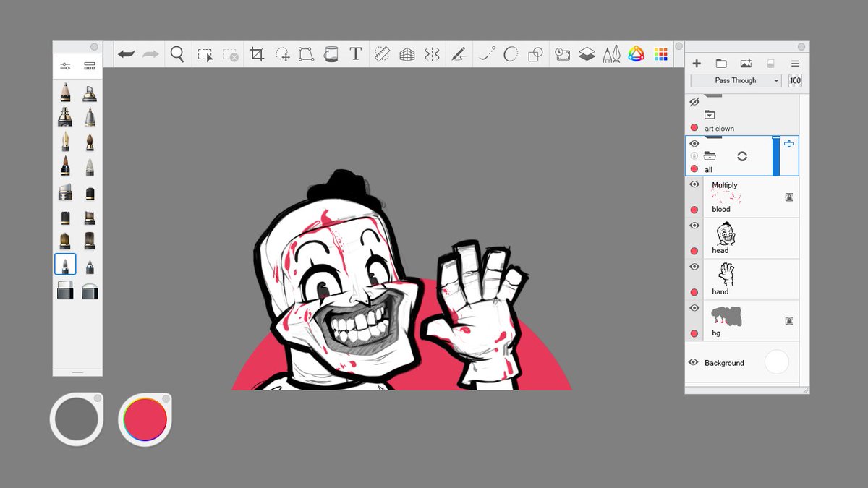Select the 'art clown' group name
868x488 pixels.
coord(719,129)
